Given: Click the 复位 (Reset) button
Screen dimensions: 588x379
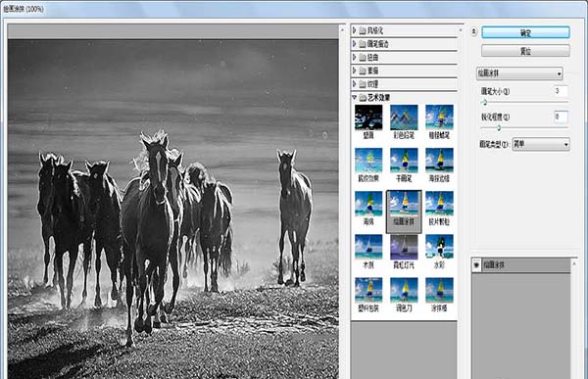Looking at the screenshot, I should pos(525,51).
